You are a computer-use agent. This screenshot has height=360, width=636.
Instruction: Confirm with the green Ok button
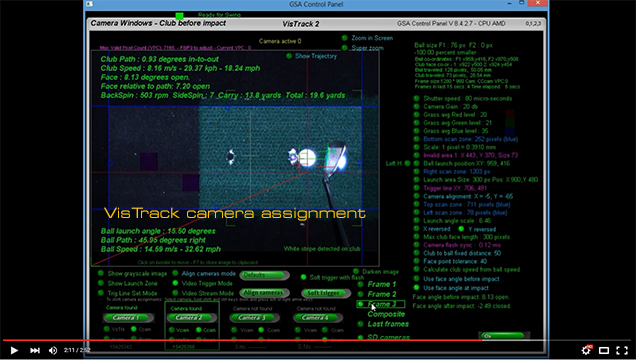click(x=502, y=336)
